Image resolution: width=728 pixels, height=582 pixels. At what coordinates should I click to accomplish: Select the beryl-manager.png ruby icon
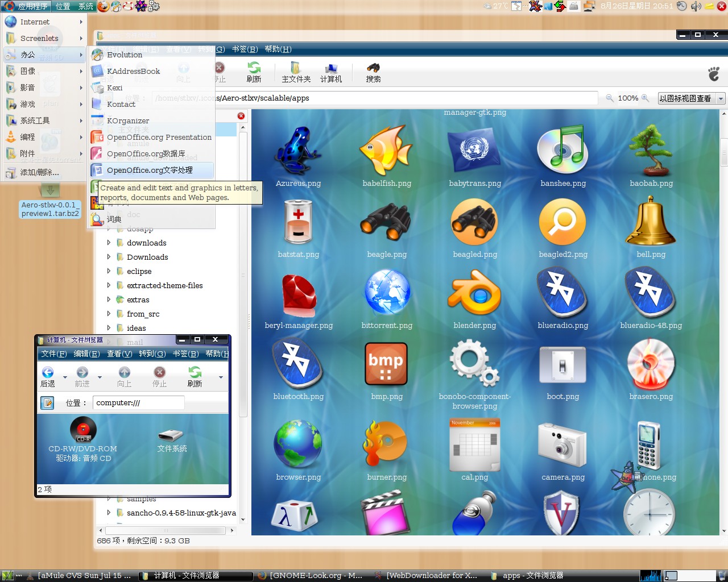coord(298,294)
